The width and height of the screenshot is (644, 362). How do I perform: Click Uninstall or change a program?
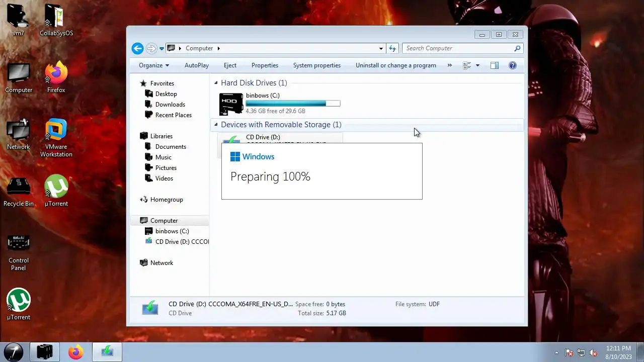[x=396, y=65]
